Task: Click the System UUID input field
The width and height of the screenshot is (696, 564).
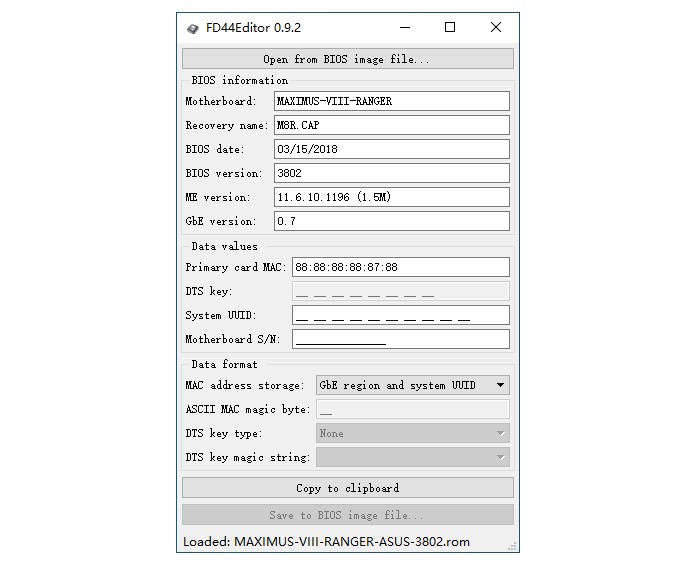Action: pyautogui.click(x=400, y=315)
